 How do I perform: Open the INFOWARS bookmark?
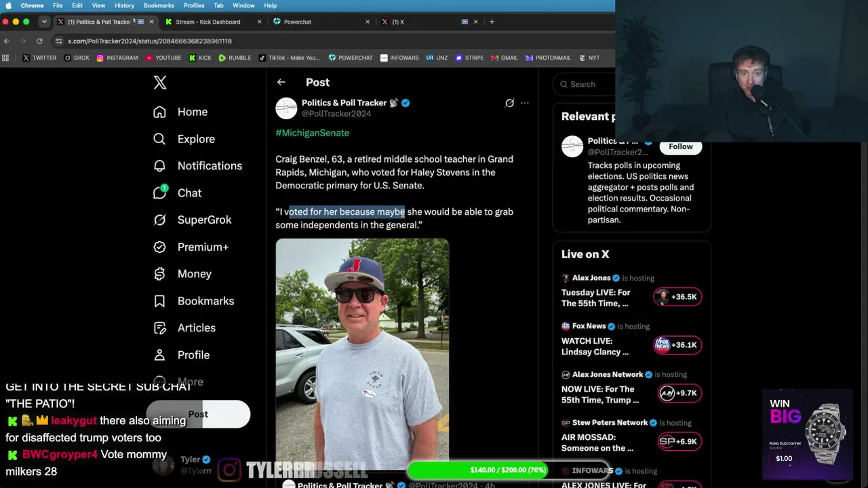(399, 58)
